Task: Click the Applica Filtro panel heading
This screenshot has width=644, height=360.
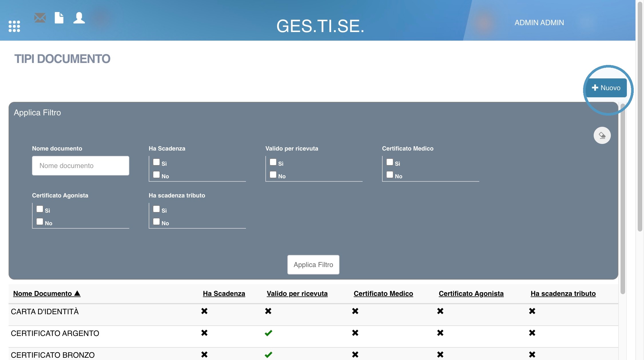Action: (x=37, y=113)
